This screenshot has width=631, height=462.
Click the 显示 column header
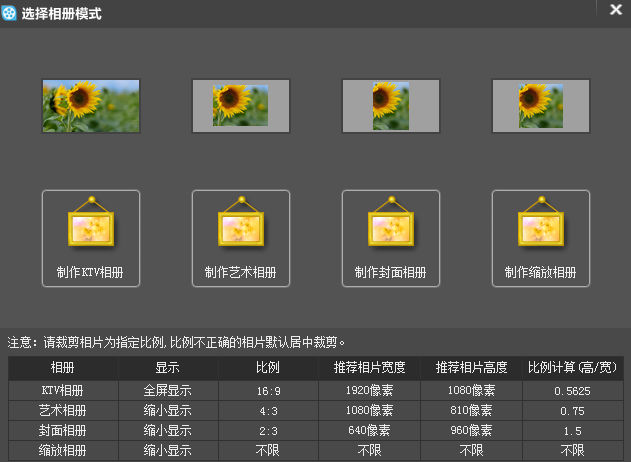pos(168,368)
